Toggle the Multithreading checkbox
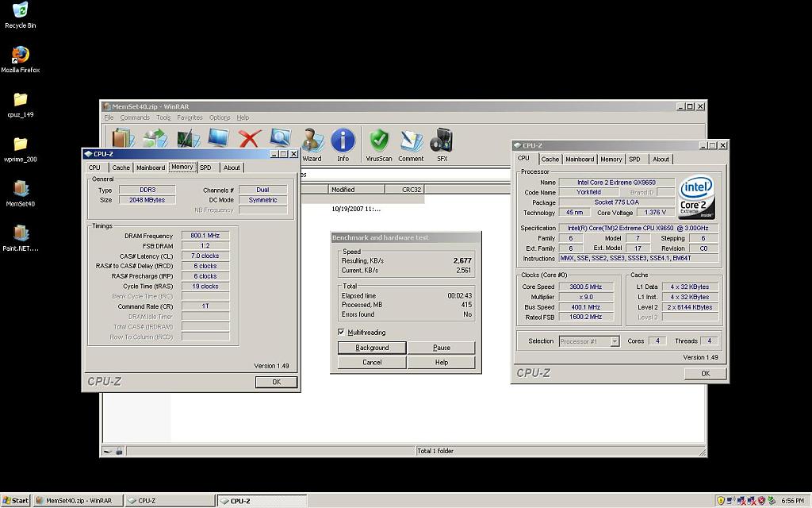Screen dimensions: 812x508 tap(341, 332)
